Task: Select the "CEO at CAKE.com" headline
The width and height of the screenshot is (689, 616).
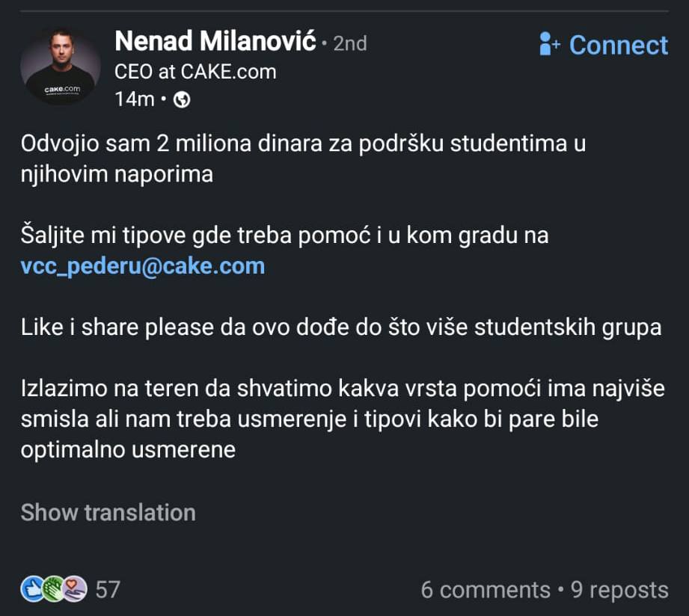Action: pyautogui.click(x=195, y=72)
